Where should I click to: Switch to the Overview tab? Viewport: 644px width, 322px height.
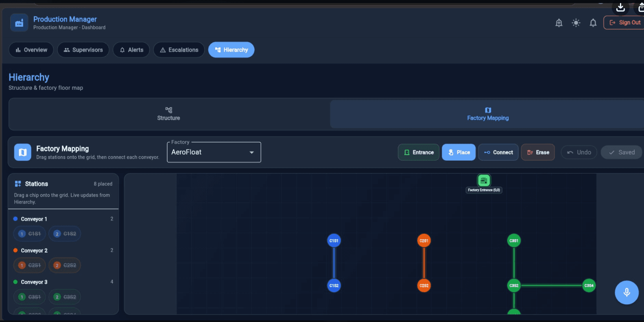31,50
